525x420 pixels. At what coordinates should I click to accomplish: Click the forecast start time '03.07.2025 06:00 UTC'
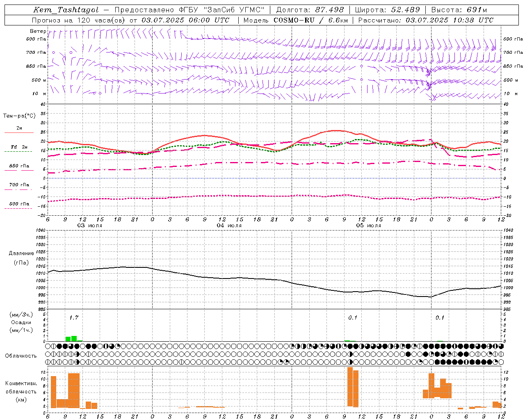185,20
